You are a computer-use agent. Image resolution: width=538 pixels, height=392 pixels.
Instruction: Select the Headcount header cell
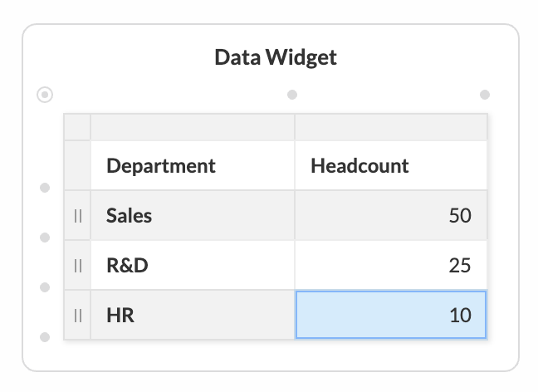(391, 165)
